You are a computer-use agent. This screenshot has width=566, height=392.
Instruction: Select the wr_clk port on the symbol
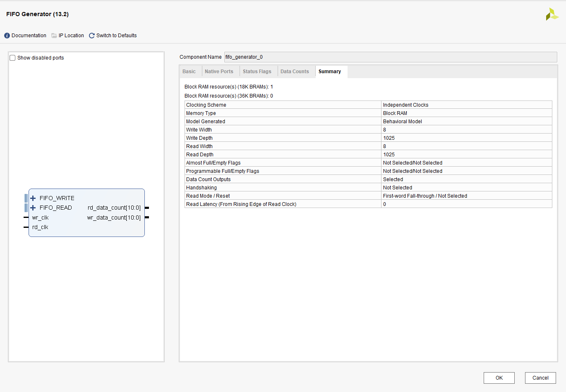41,218
